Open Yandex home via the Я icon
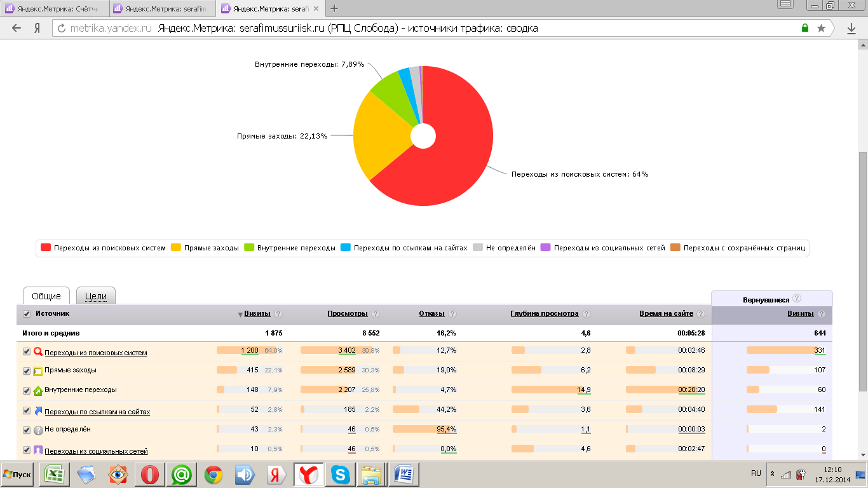 (37, 28)
